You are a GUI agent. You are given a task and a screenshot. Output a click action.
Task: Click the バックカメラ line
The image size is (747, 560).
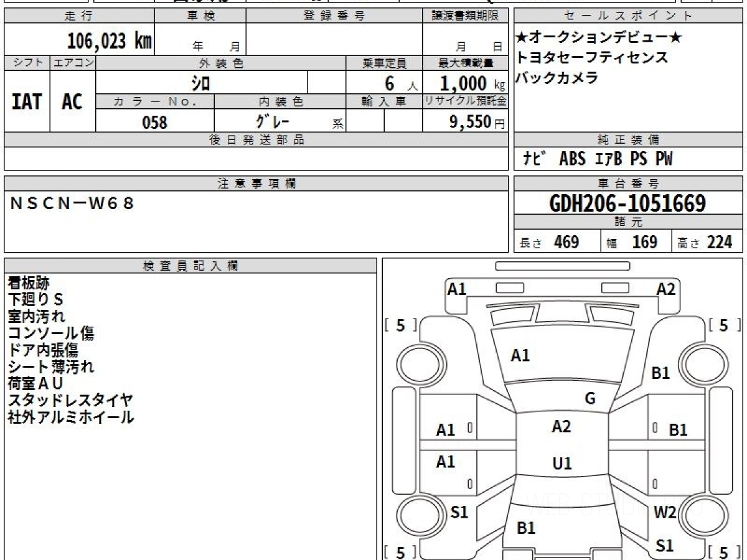557,78
